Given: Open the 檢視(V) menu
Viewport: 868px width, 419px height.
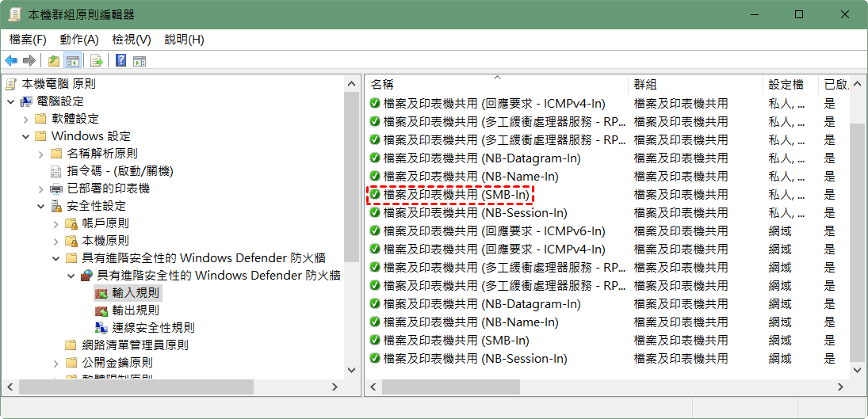Looking at the screenshot, I should pos(132,40).
